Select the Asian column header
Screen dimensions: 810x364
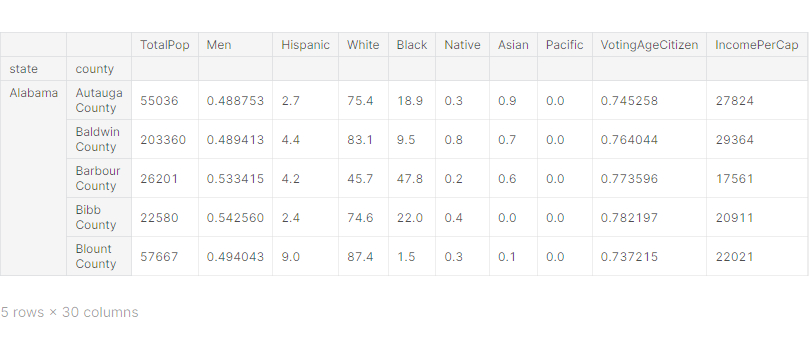[x=513, y=45]
